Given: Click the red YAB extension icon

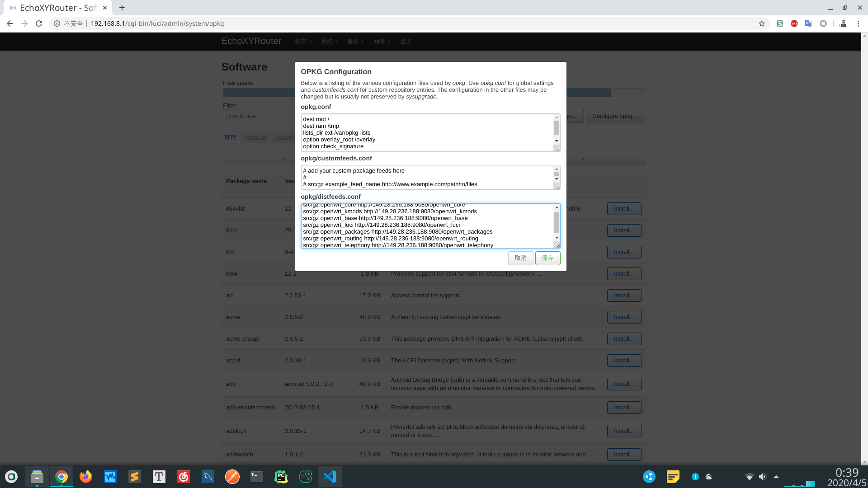Looking at the screenshot, I should (794, 23).
